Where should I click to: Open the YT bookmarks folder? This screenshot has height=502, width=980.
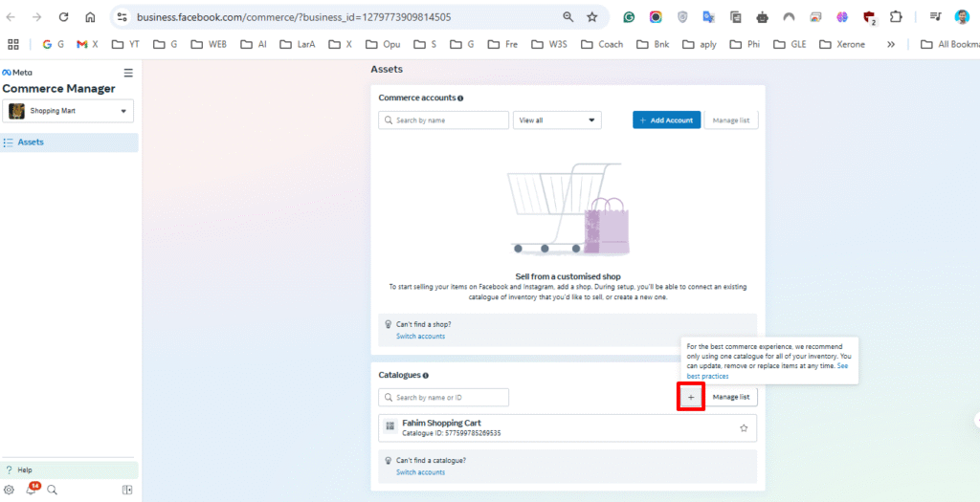tap(125, 44)
